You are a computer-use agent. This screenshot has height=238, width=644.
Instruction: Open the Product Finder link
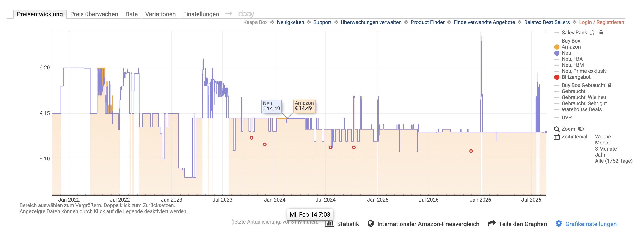tap(427, 22)
